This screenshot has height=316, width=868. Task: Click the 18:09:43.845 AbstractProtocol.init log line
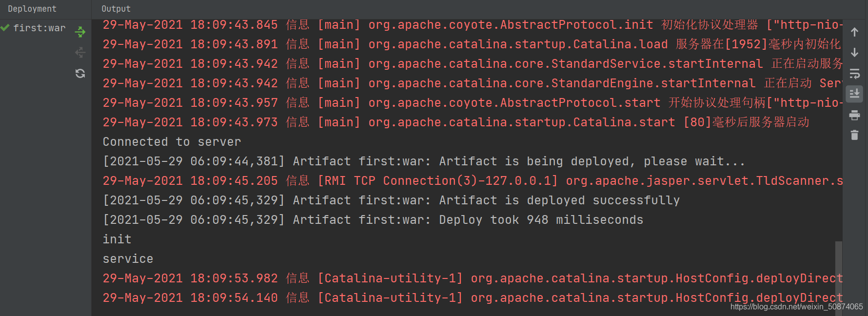click(473, 25)
